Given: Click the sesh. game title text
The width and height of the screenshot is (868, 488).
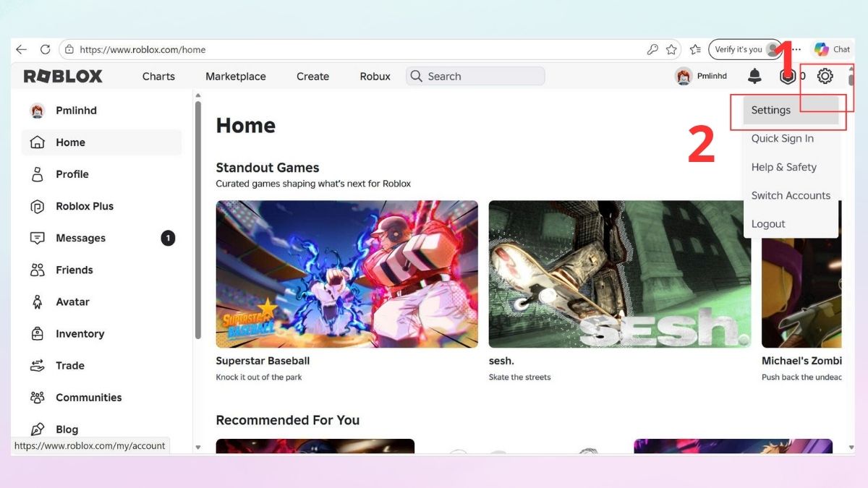Looking at the screenshot, I should (x=501, y=360).
